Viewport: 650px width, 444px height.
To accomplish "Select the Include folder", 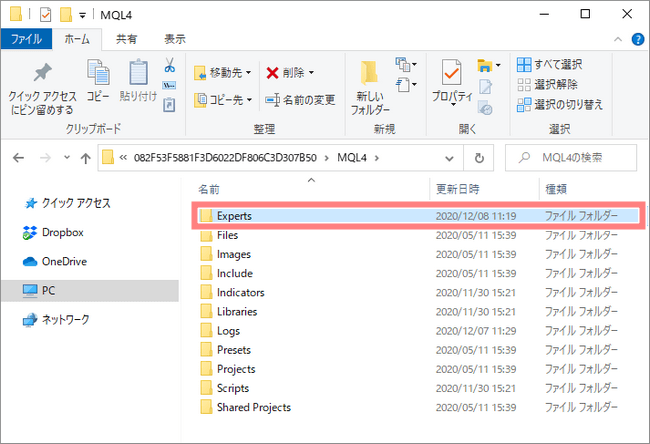I will pos(418,274).
